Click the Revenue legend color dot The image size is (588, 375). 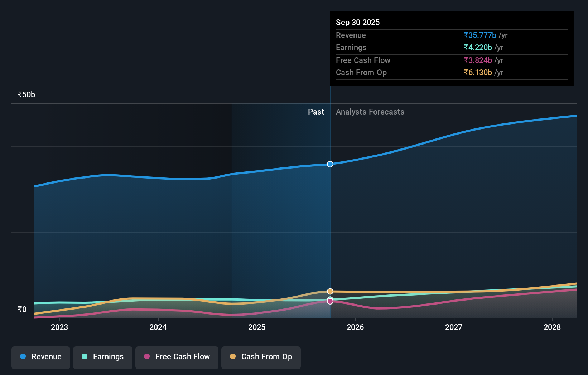[x=22, y=357]
